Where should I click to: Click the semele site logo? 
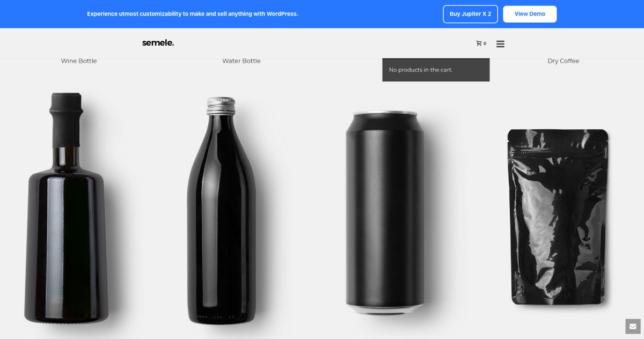tap(157, 42)
